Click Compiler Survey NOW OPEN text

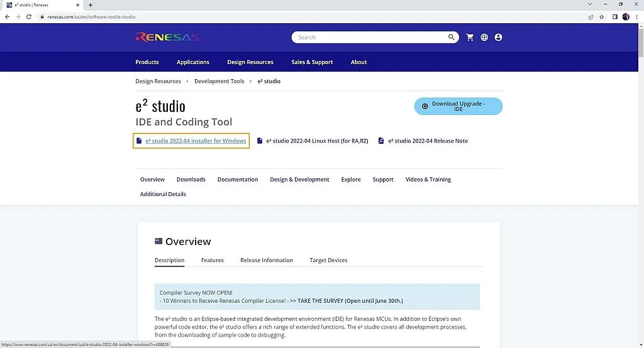click(196, 293)
